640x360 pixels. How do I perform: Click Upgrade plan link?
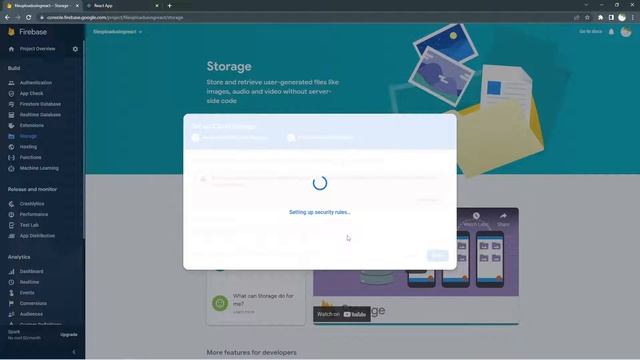pyautogui.click(x=69, y=335)
